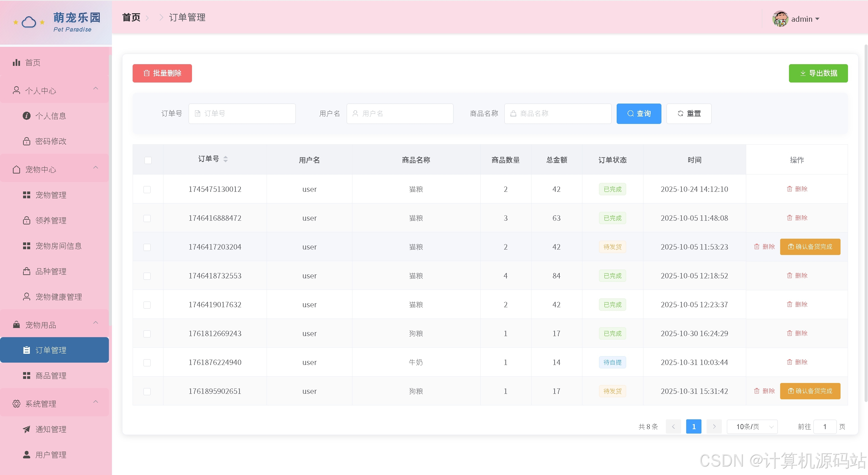Click the info icon beside 个人信息

[26, 116]
